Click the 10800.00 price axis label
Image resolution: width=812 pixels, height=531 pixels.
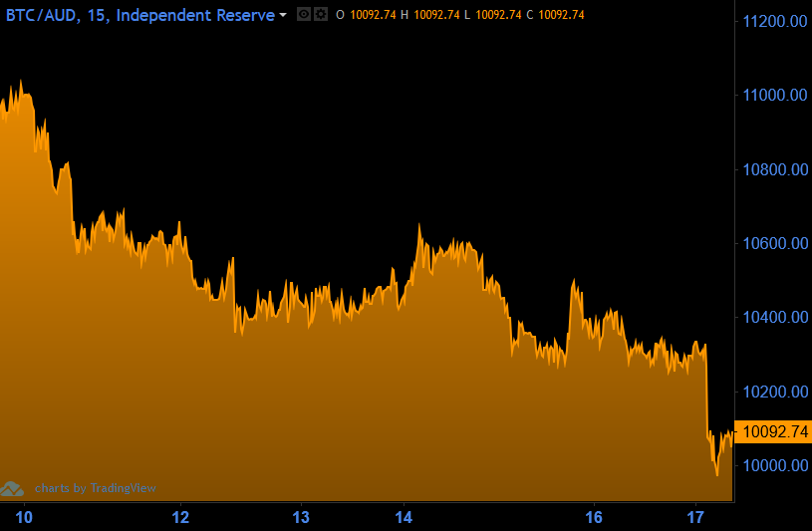click(775, 169)
